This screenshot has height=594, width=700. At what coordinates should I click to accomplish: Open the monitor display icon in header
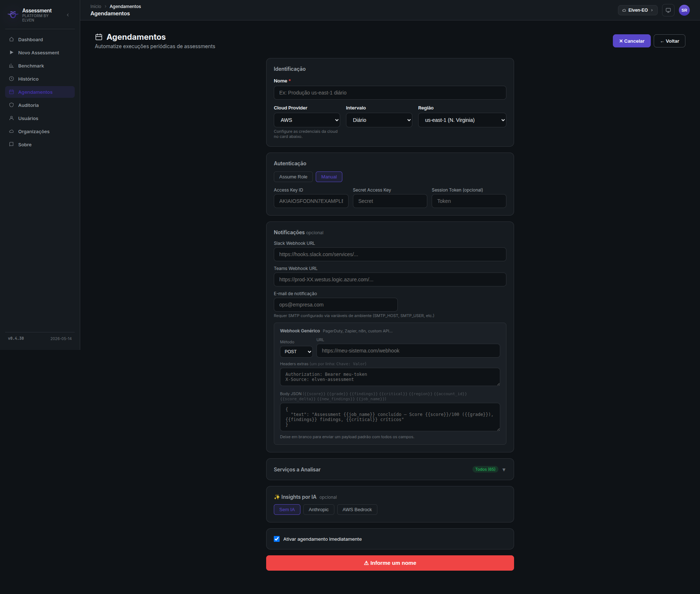668,10
